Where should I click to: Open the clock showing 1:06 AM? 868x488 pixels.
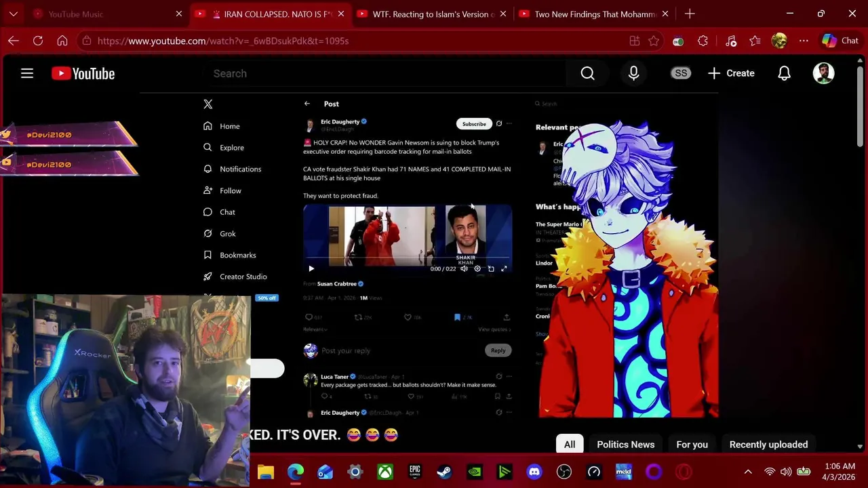click(840, 472)
